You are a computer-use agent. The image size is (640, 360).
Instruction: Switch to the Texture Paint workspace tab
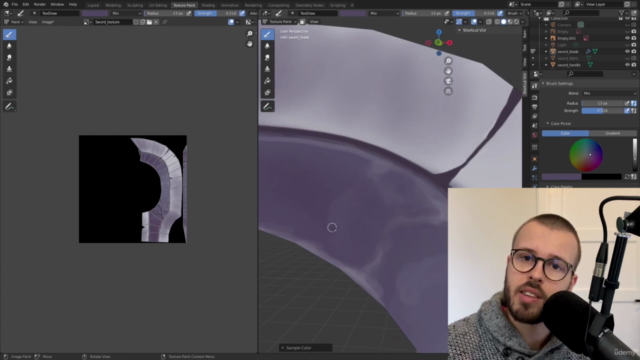[x=184, y=5]
